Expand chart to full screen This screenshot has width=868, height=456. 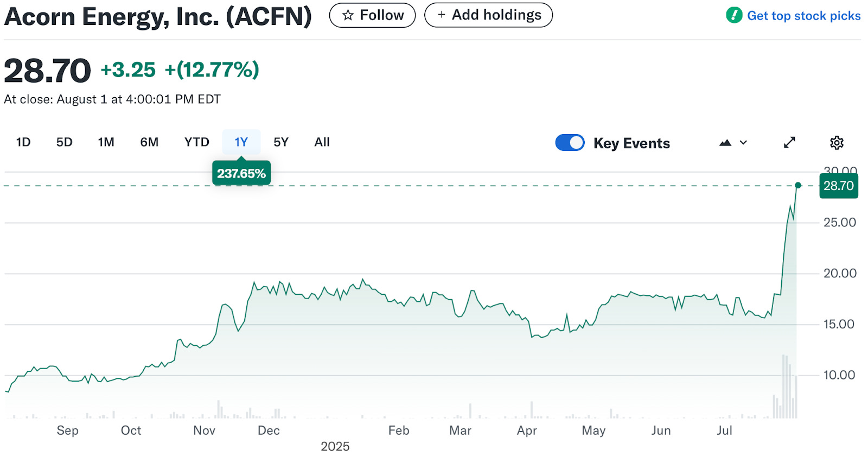click(789, 143)
